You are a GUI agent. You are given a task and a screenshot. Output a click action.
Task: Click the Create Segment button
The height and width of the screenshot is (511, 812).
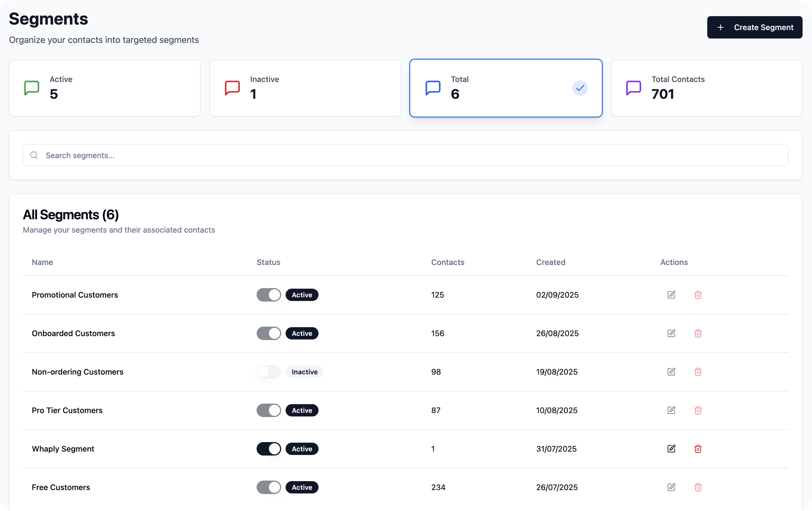(754, 27)
